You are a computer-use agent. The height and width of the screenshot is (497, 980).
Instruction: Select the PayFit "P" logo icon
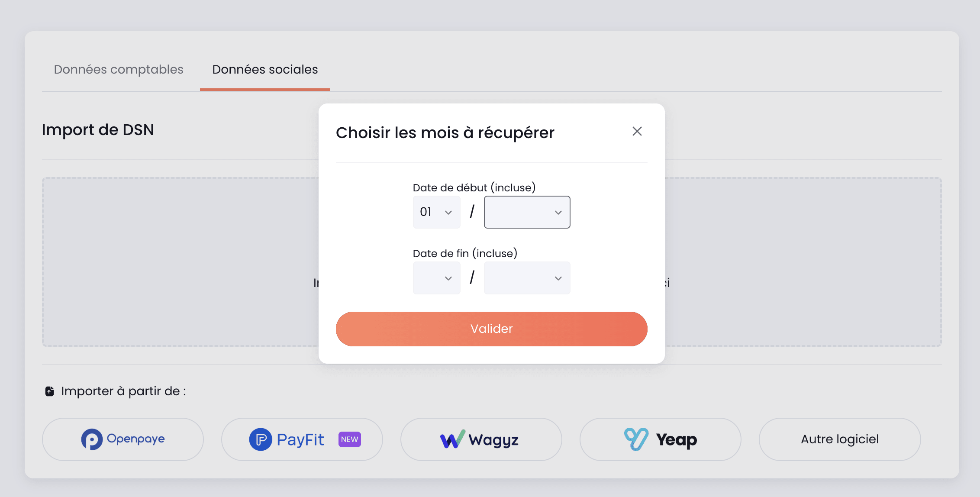click(x=261, y=439)
